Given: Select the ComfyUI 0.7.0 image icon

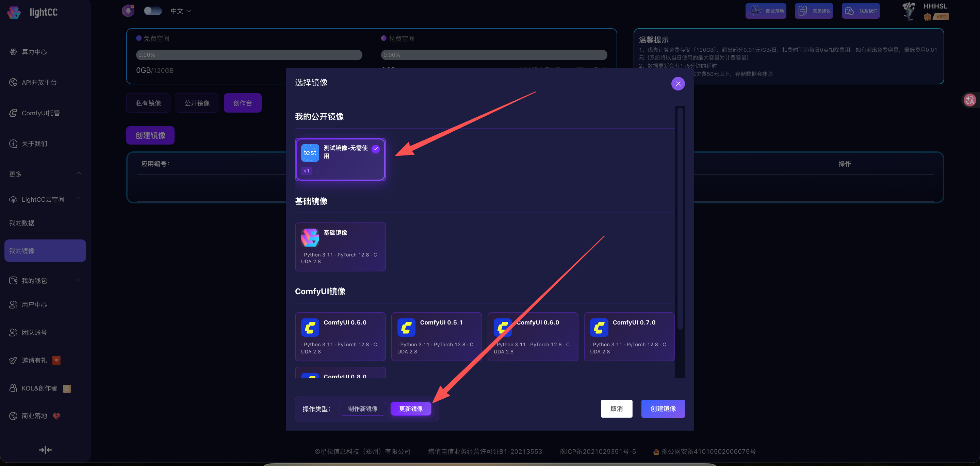Looking at the screenshot, I should coord(599,328).
